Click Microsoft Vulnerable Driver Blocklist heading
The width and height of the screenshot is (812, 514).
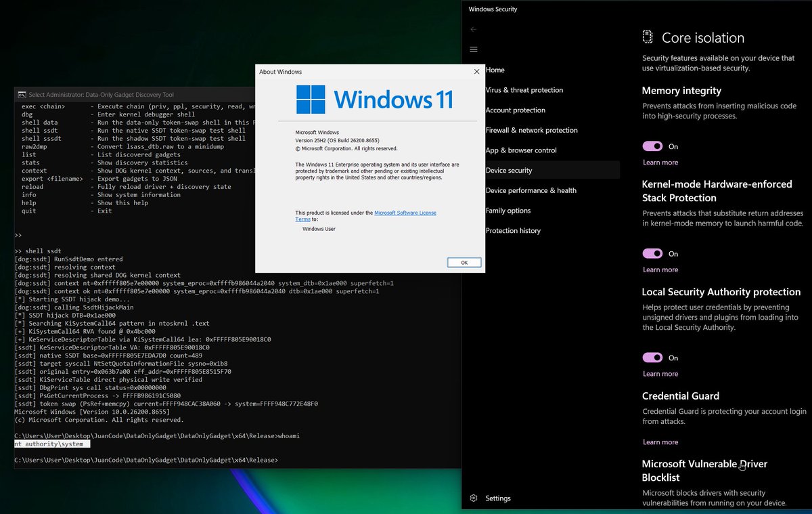[704, 471]
